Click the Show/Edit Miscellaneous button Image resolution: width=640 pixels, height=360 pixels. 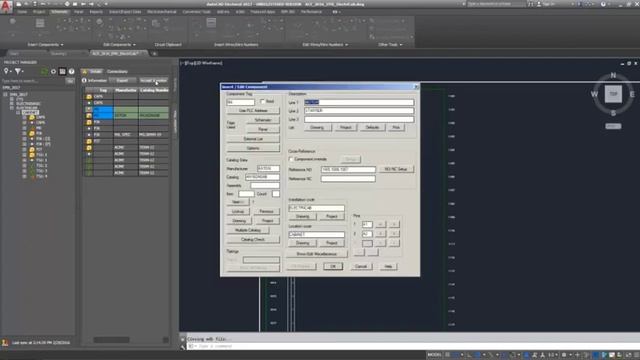coord(316,254)
